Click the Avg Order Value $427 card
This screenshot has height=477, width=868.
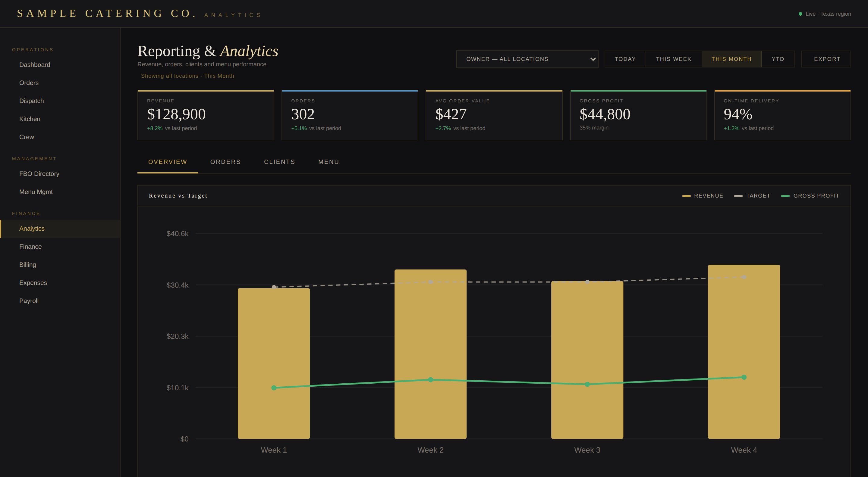(494, 115)
